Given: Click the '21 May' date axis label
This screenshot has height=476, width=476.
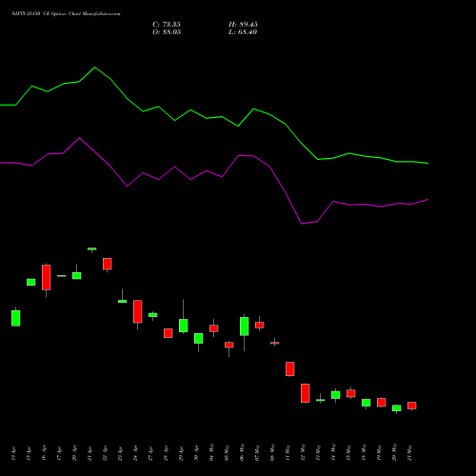Looking at the screenshot, I should [409, 453].
